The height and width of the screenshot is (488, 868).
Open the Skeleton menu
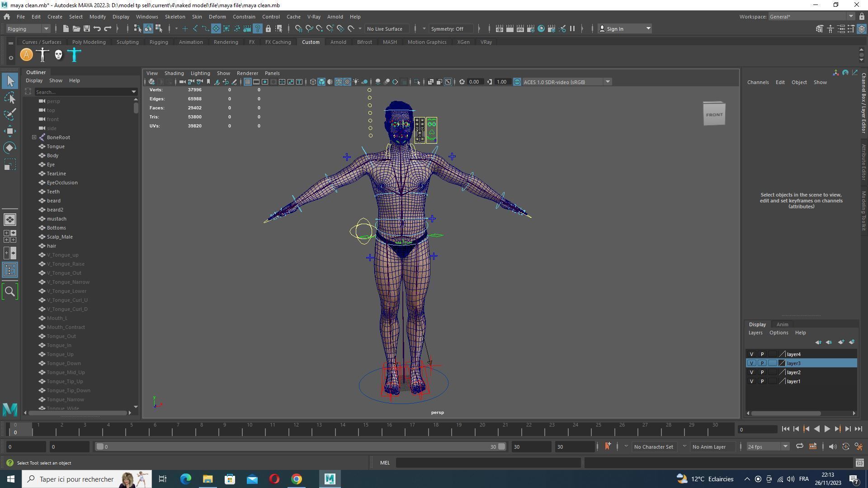point(175,17)
